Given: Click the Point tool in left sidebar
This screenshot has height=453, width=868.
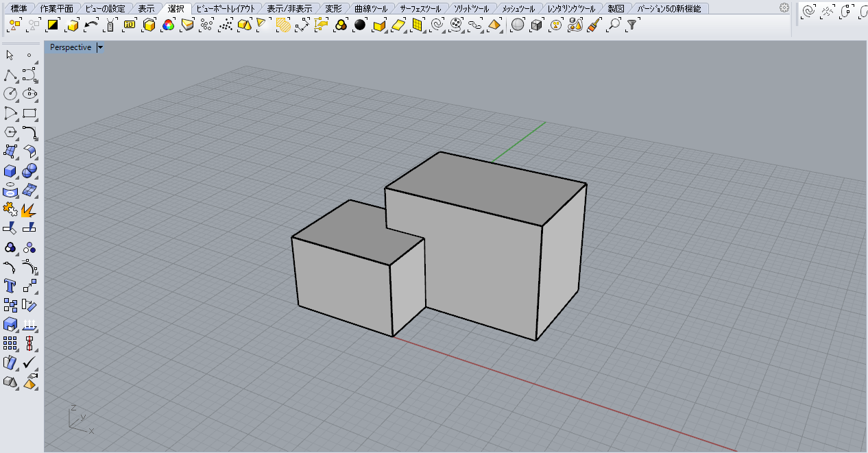Looking at the screenshot, I should click(x=29, y=56).
